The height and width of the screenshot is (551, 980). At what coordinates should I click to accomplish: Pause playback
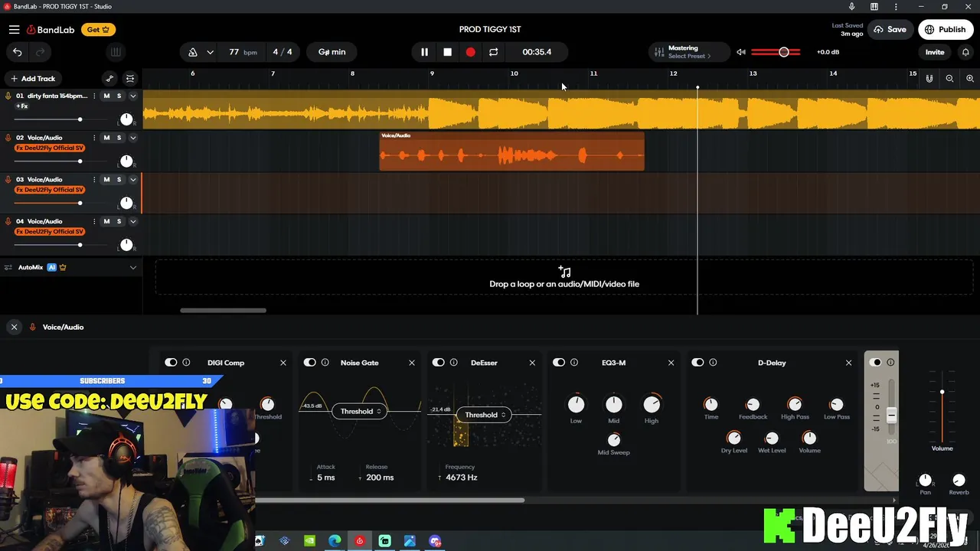click(424, 52)
